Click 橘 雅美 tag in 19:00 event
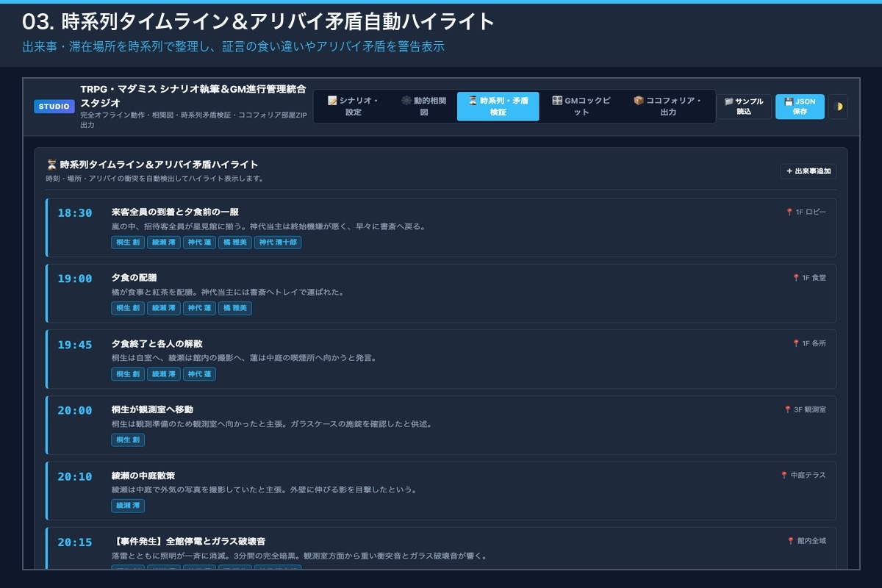882x588 pixels. coord(235,308)
